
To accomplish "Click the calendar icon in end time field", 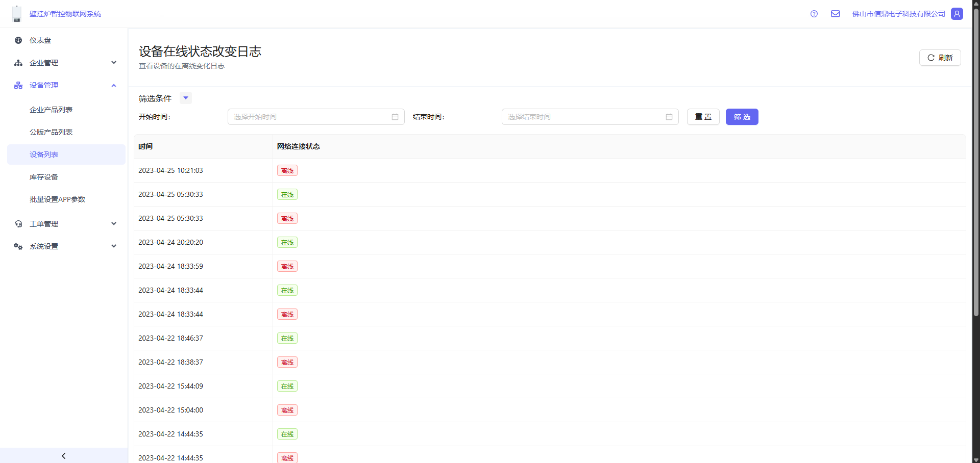I will (x=669, y=117).
